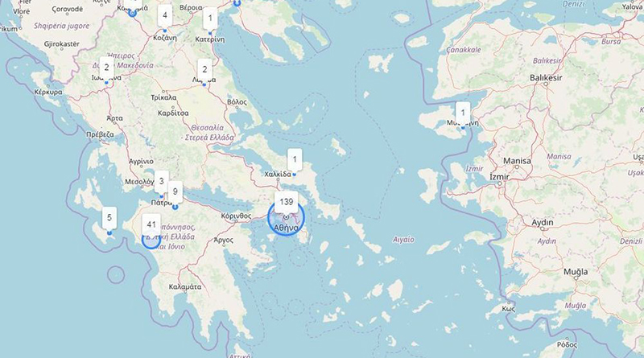Click the Καλαμάτα city label
Screen dimensions: 644x358
point(185,287)
